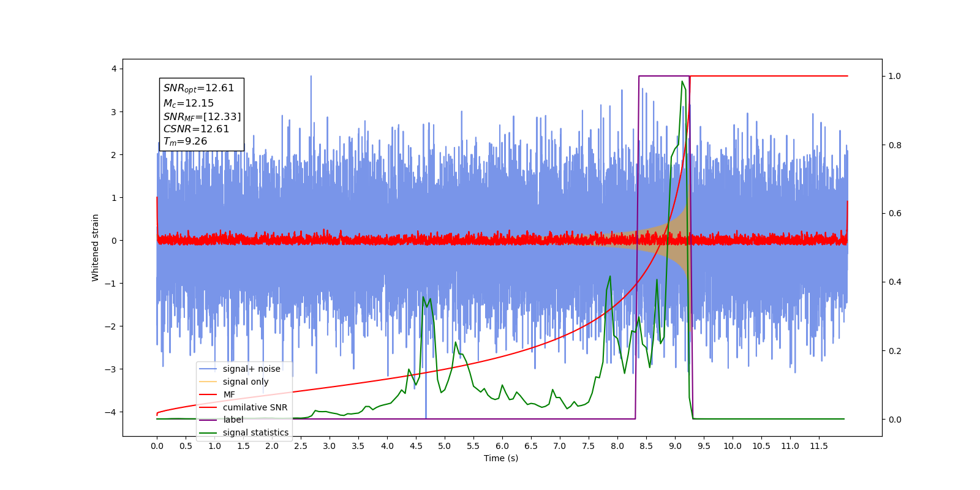This screenshot has height=490, width=980.
Task: Click the 2.5 x-axis tick label
Action: (x=301, y=446)
